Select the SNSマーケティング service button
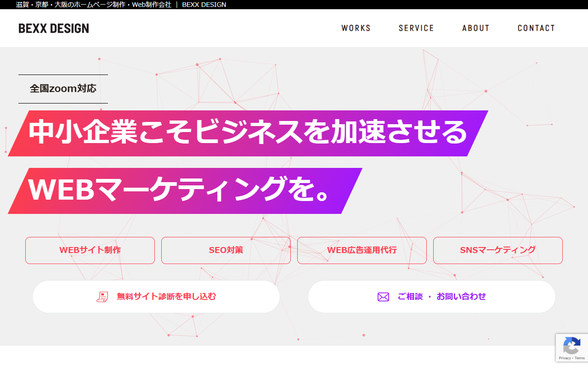 point(498,250)
